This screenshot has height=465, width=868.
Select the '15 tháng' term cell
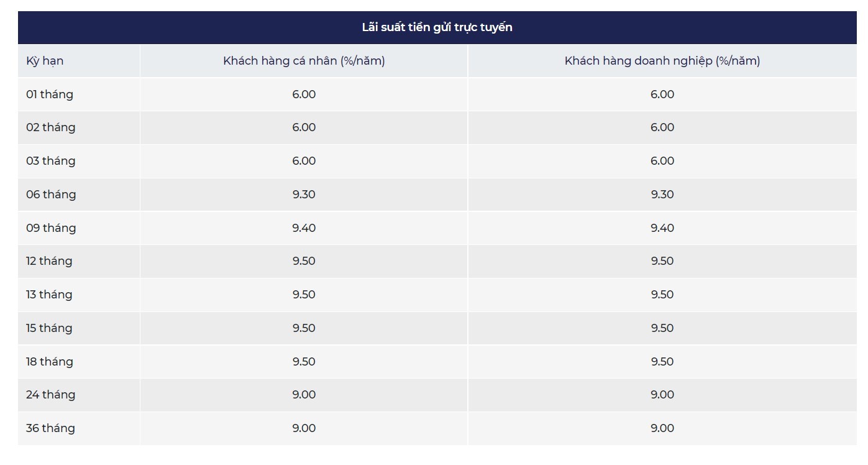49,328
